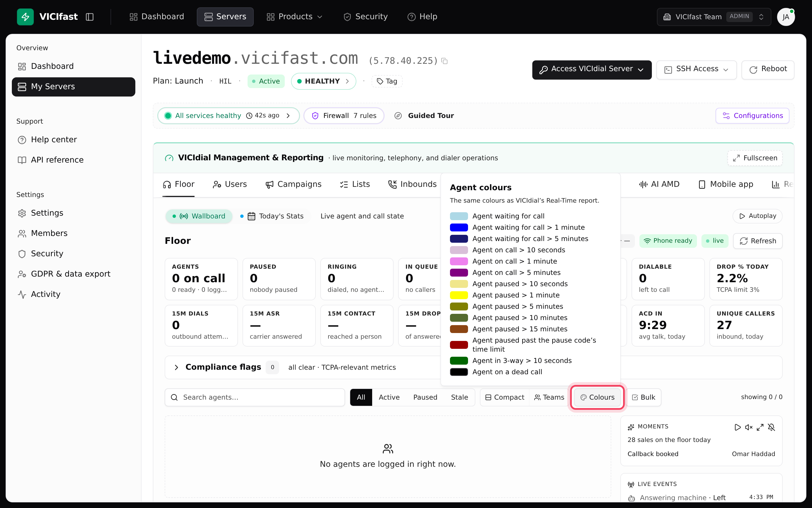
Task: Switch to the Campaigns tab
Action: pos(294,184)
